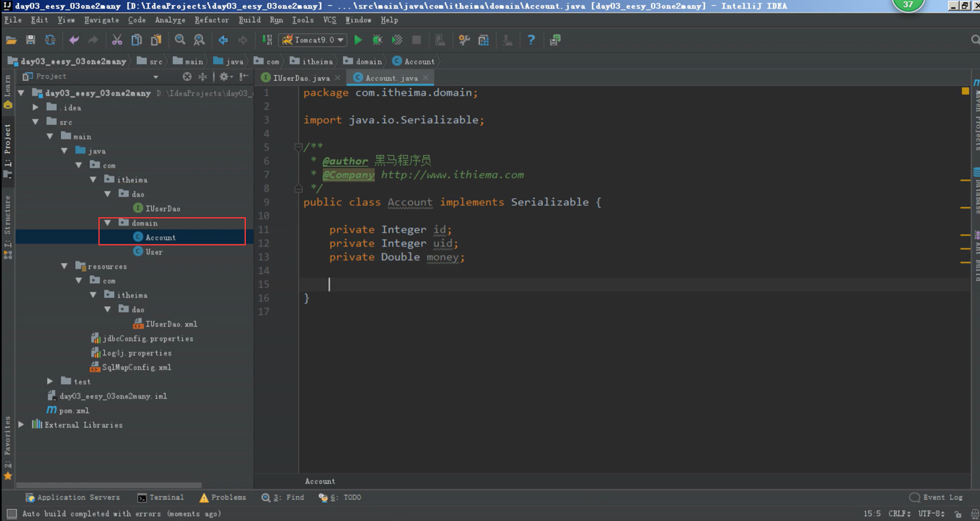This screenshot has height=521, width=980.
Task: Switch to the IUserDao.java tab
Action: click(x=301, y=78)
